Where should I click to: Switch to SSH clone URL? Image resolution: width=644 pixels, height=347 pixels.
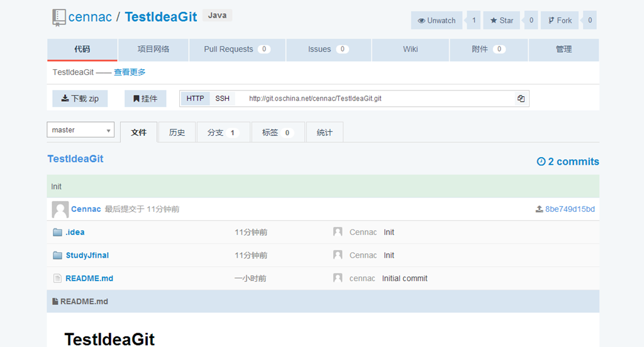[x=222, y=99]
